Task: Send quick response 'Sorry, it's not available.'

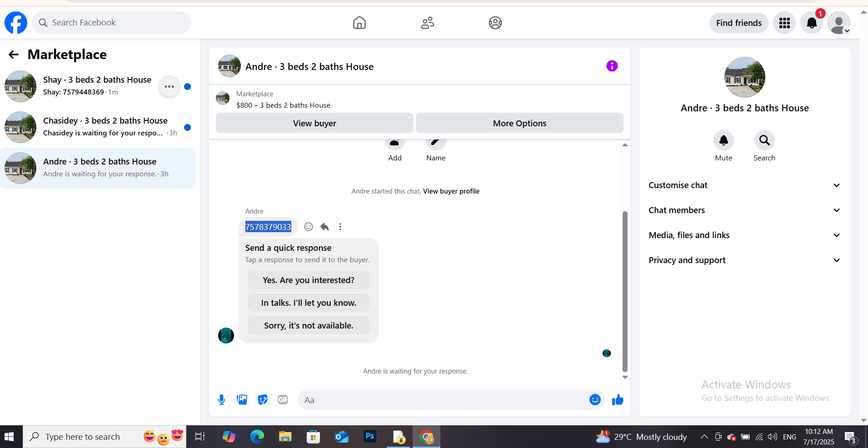Action: click(309, 325)
